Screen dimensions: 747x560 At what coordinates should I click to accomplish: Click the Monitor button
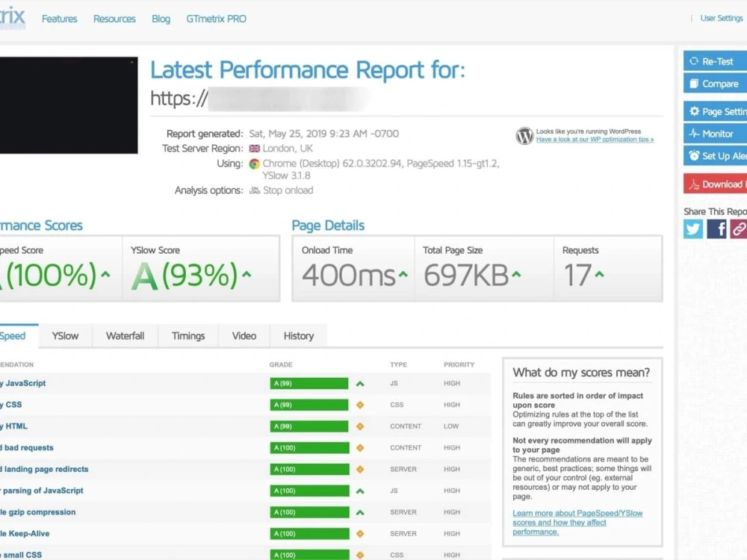[x=715, y=134]
